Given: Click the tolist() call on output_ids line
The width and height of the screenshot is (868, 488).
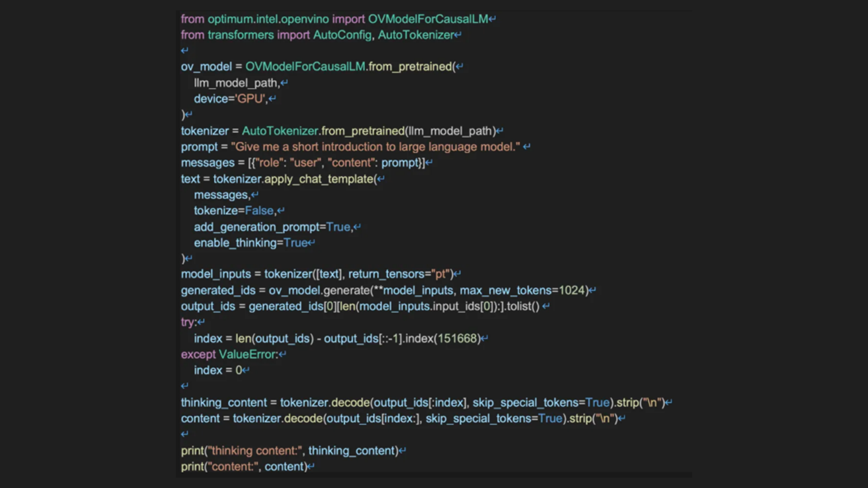Looking at the screenshot, I should tap(523, 307).
